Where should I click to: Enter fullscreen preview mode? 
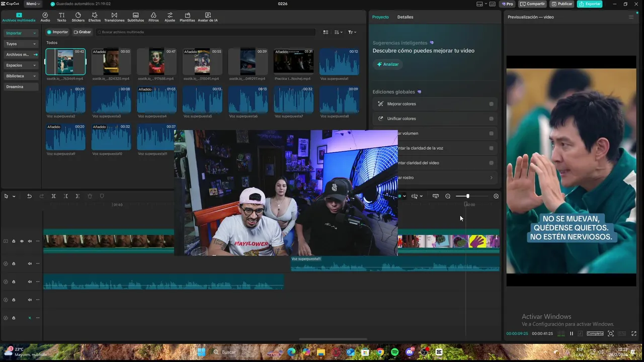click(x=634, y=333)
